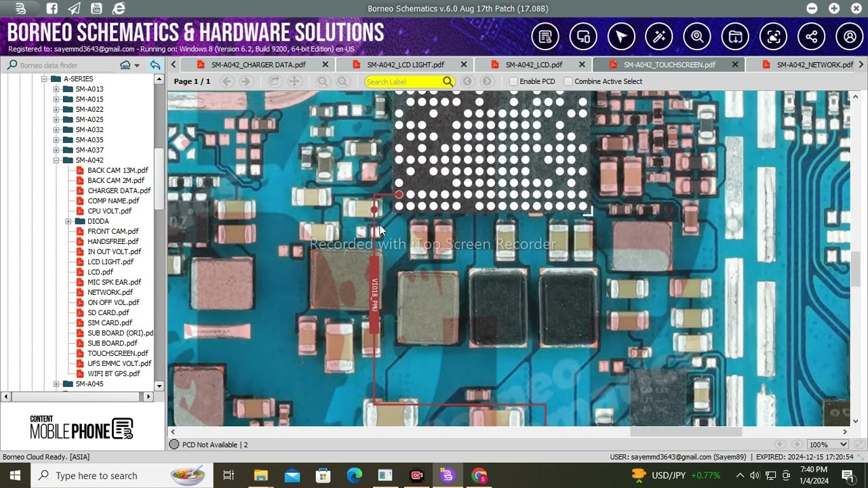Viewport: 868px width, 488px height.
Task: Close the SM-A042_TOUCHSCREEN.pdf tab
Action: coord(735,64)
